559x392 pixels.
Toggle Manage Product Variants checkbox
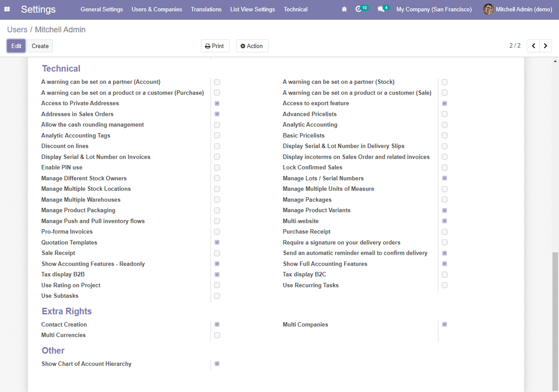point(444,210)
